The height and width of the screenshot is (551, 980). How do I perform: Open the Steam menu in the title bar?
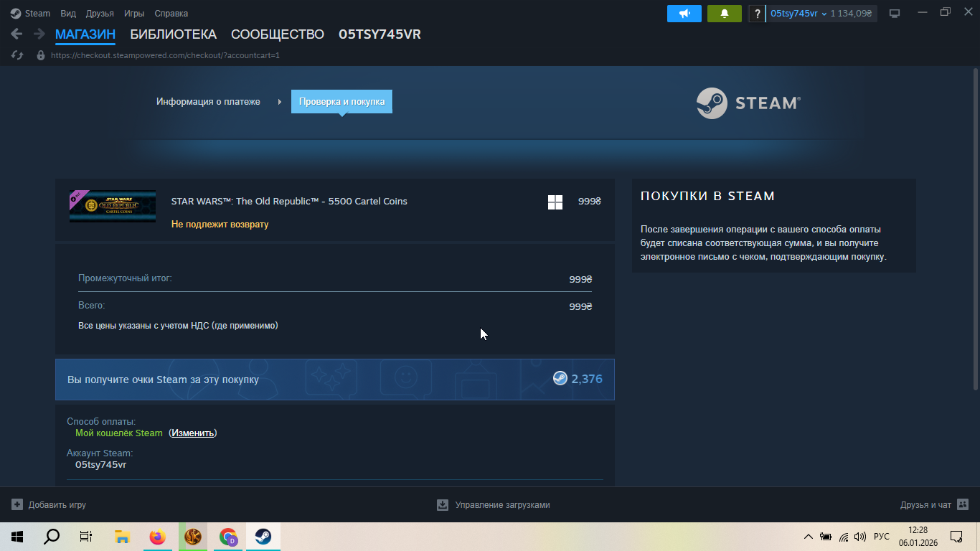tap(30, 14)
